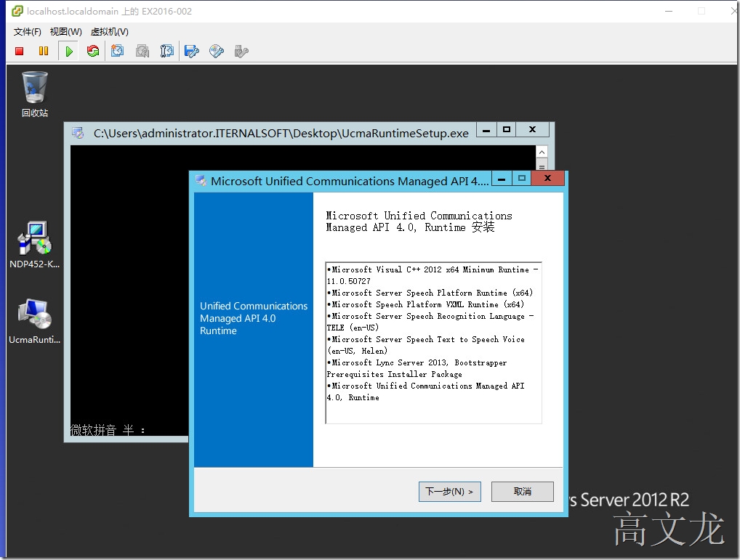Viewport: 740px width, 560px height.
Task: Close the UcmaRuntimeSetup.exe console window
Action: click(532, 129)
